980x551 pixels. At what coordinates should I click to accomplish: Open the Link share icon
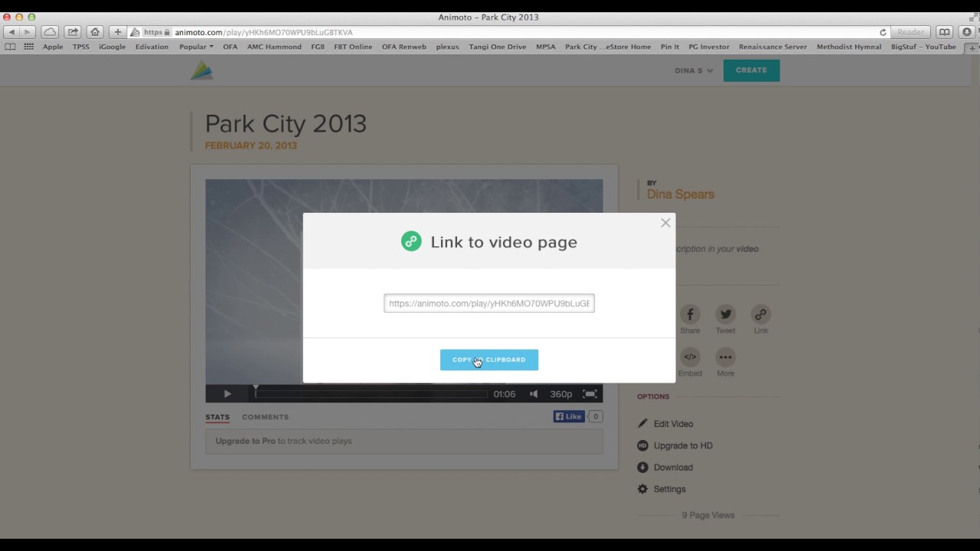pyautogui.click(x=760, y=315)
